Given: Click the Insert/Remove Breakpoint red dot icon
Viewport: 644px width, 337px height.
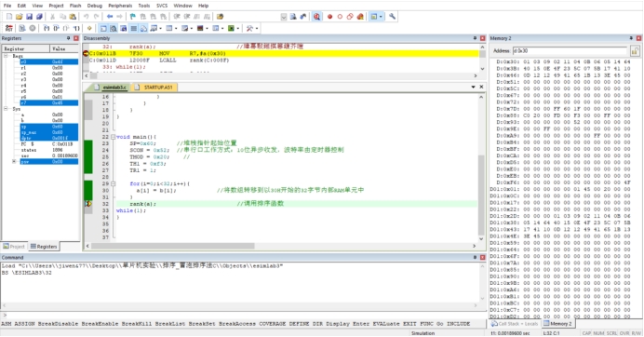Looking at the screenshot, I should click(x=329, y=17).
